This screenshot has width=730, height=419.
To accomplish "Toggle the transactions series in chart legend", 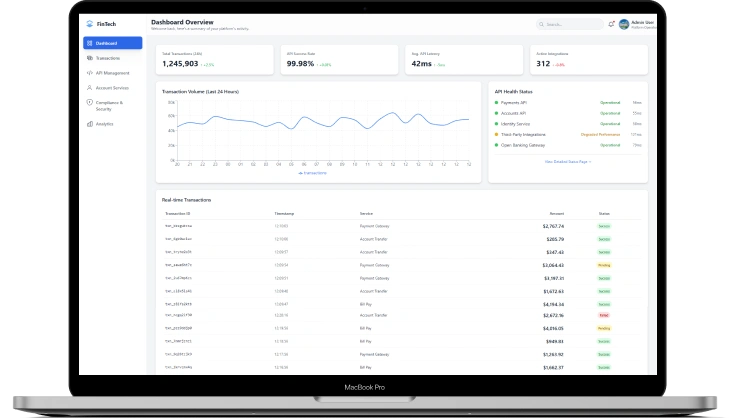I will [x=313, y=173].
